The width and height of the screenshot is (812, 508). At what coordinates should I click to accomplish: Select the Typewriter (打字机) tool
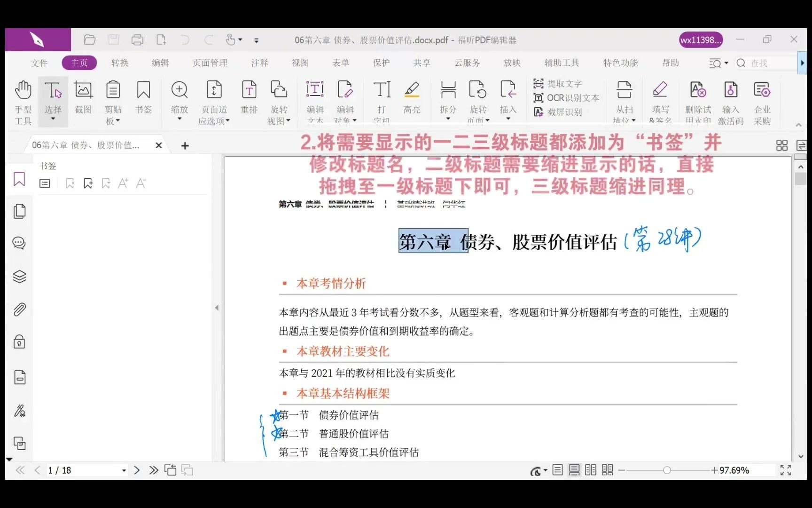[382, 102]
